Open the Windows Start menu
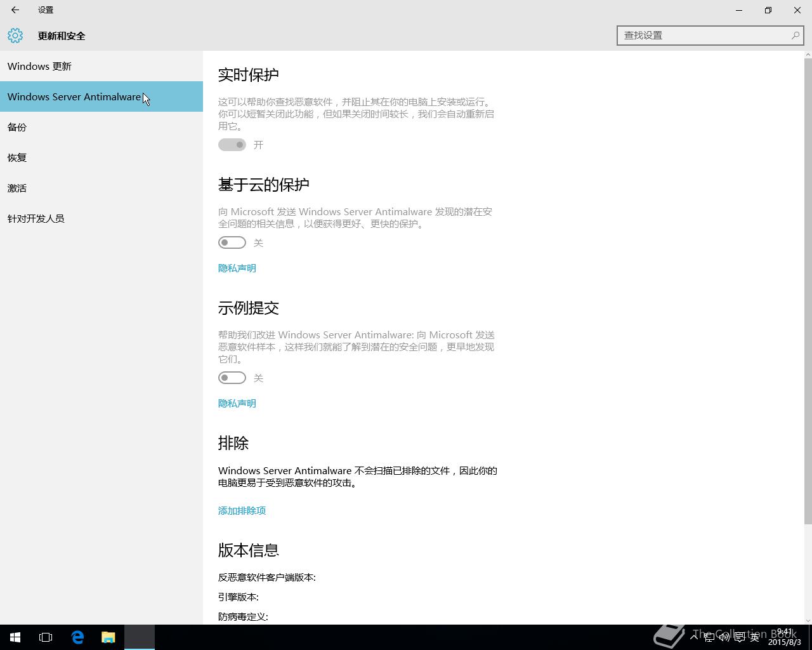 click(15, 637)
